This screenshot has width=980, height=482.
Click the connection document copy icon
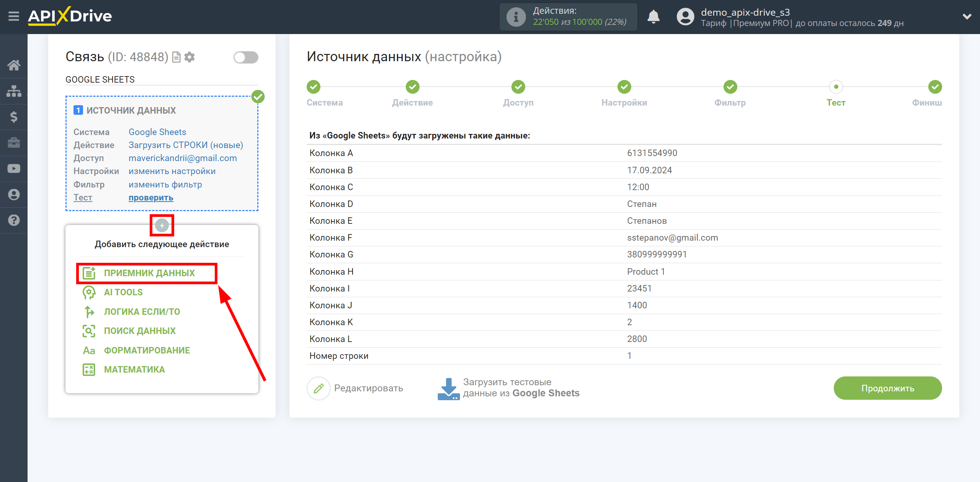click(x=176, y=57)
